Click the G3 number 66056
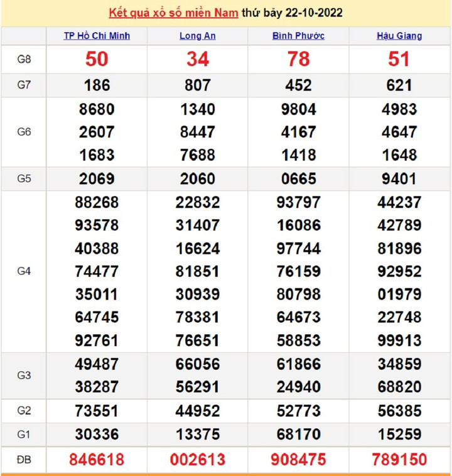Viewport: 452px width, 476px height. coord(197,364)
